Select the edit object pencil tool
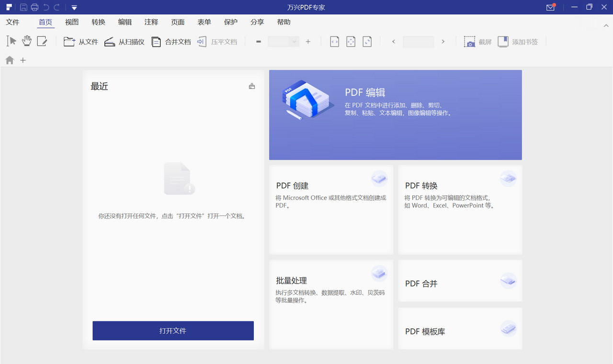613x364 pixels. 42,41
